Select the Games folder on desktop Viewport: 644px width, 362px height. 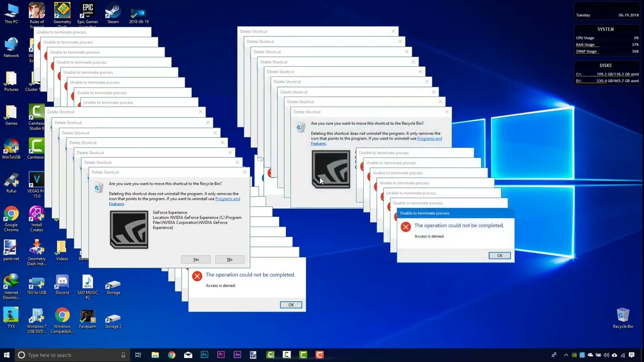11,115
